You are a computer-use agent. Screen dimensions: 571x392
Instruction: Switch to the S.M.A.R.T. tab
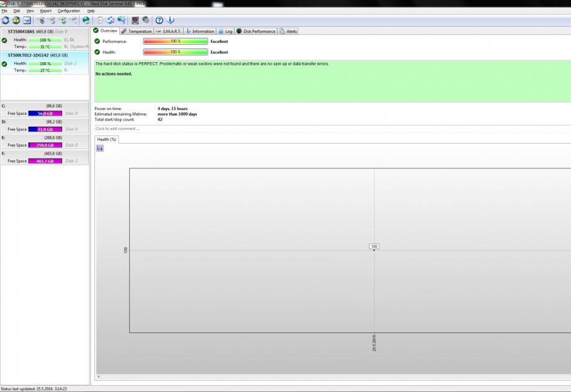tap(168, 31)
